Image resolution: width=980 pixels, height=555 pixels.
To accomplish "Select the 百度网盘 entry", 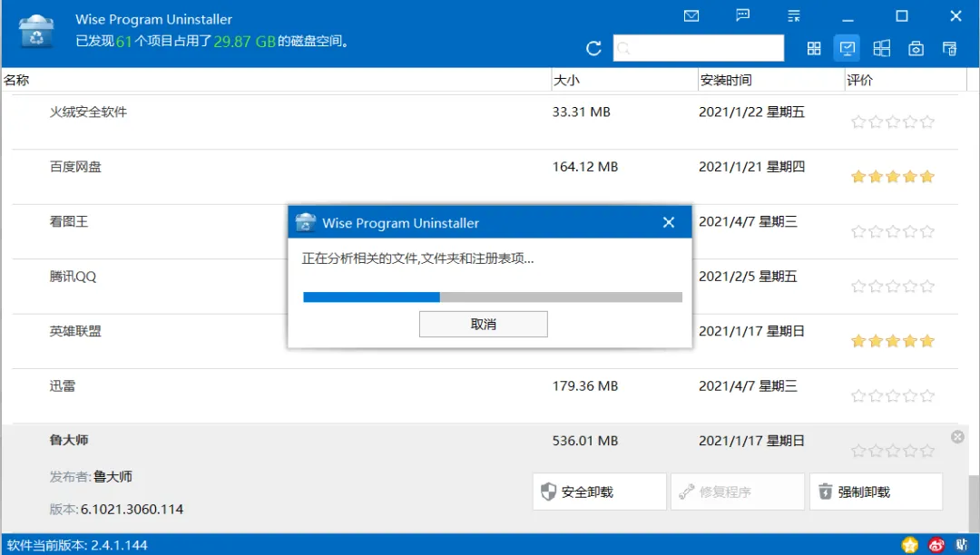I will 75,167.
